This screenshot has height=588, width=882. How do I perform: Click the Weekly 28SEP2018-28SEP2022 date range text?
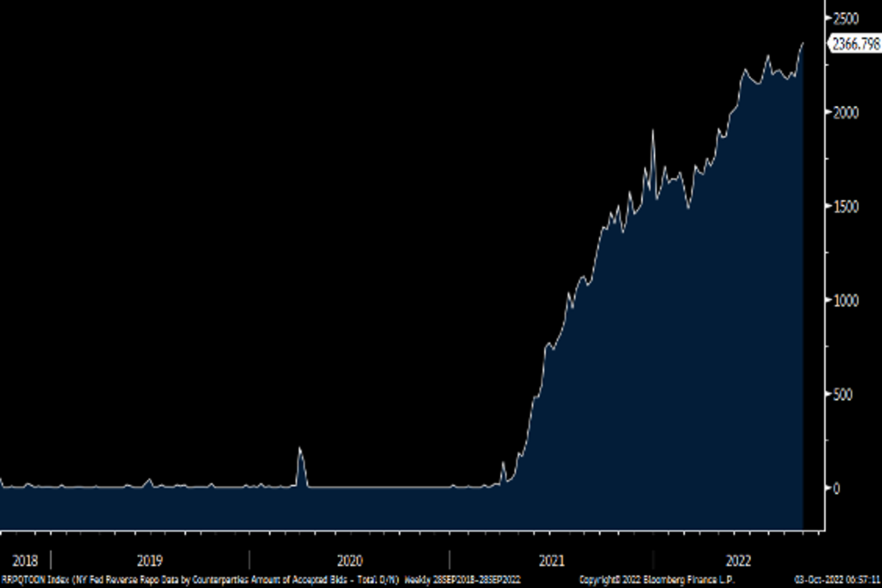pos(463,580)
